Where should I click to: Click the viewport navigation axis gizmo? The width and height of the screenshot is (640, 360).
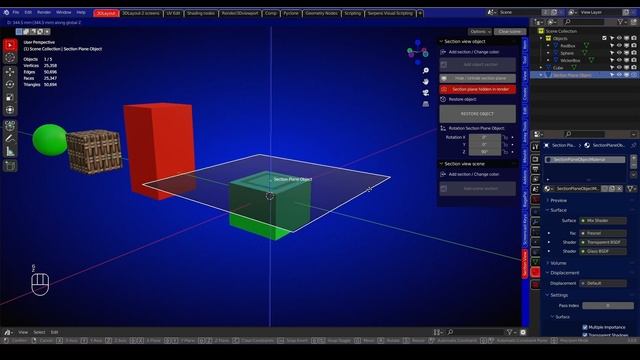click(418, 52)
